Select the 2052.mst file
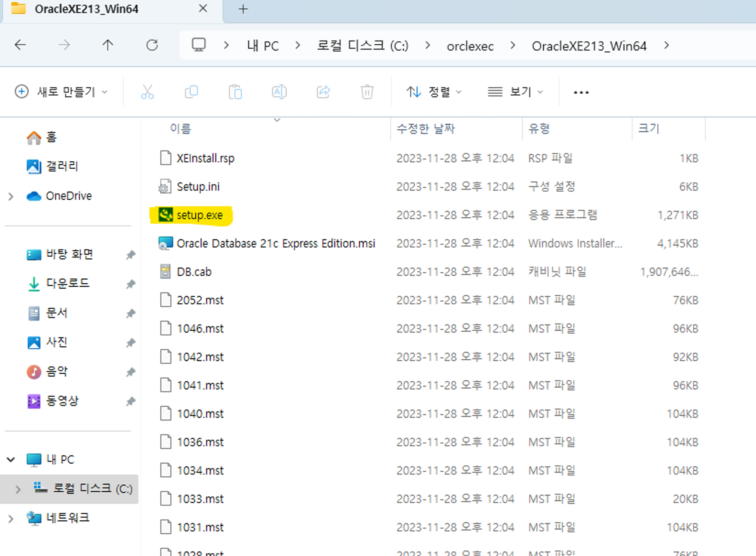Viewport: 756px width, 556px height. (x=200, y=300)
